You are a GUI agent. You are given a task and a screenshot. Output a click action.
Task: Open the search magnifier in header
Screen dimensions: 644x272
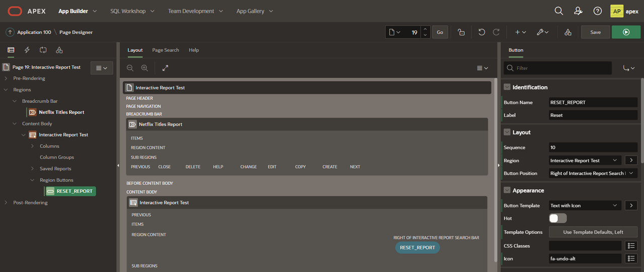pos(558,11)
